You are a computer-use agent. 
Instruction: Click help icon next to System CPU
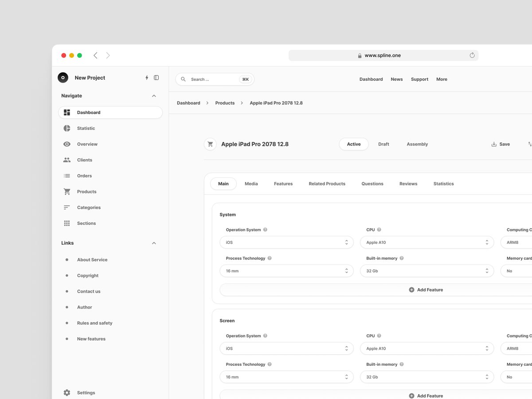(379, 230)
